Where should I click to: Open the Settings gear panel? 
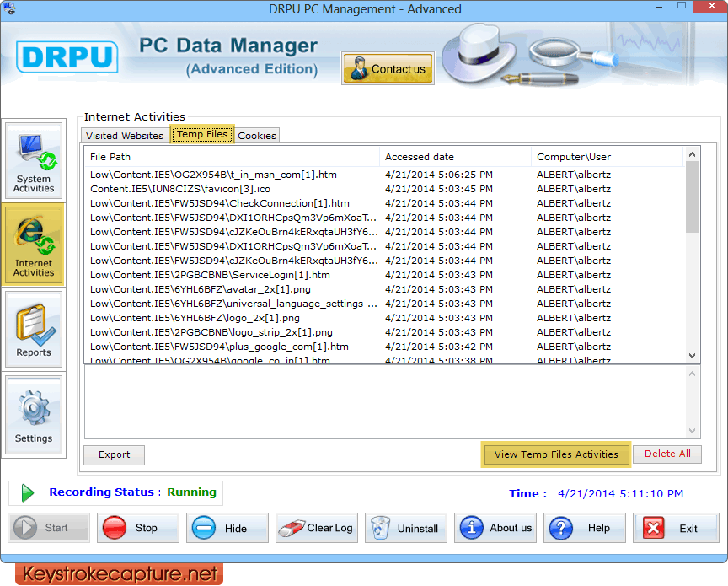34,415
